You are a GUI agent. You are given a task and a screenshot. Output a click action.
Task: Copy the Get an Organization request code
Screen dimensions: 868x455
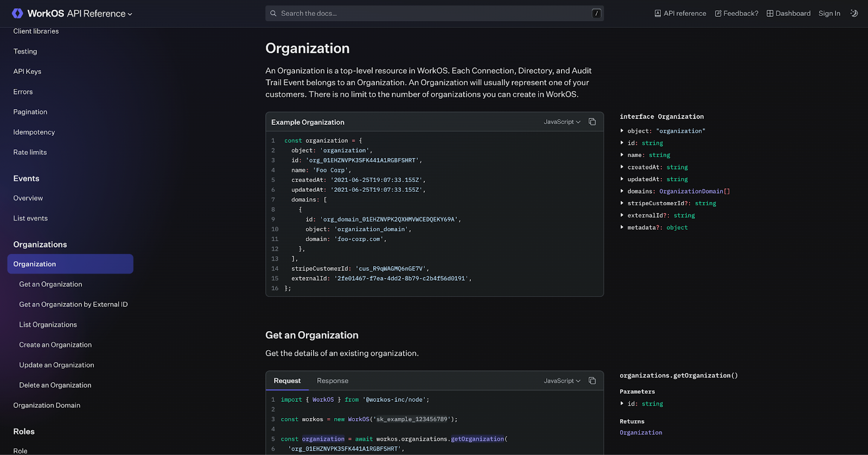(592, 381)
